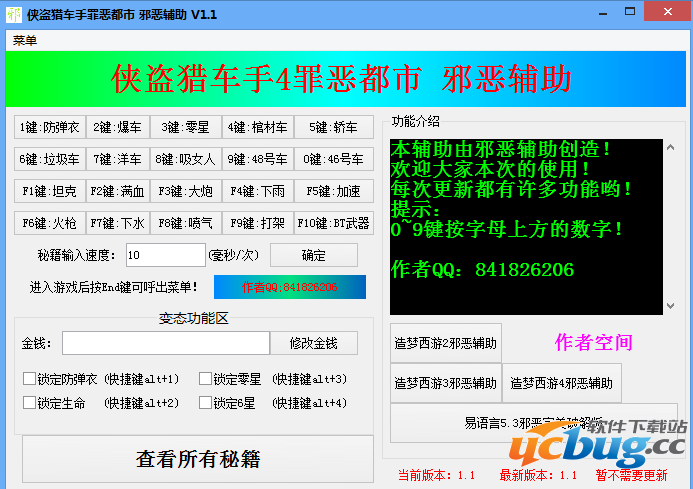
Task: Click the F8键:喷气 button
Action: click(x=186, y=223)
